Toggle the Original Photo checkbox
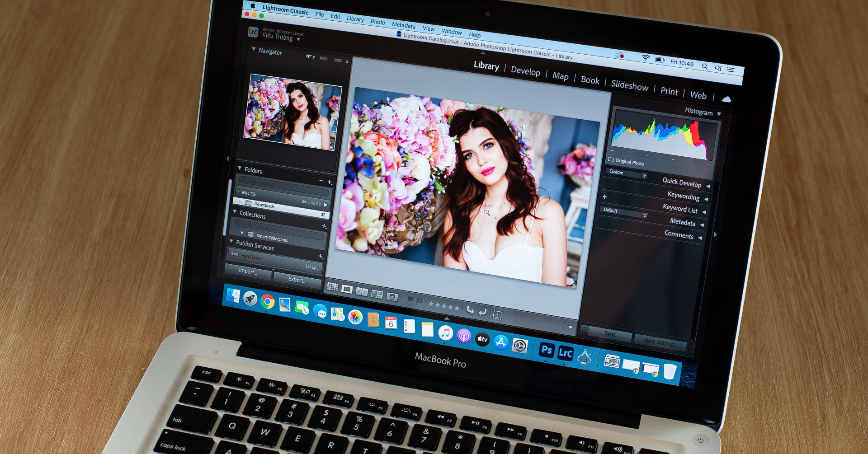 611,160
